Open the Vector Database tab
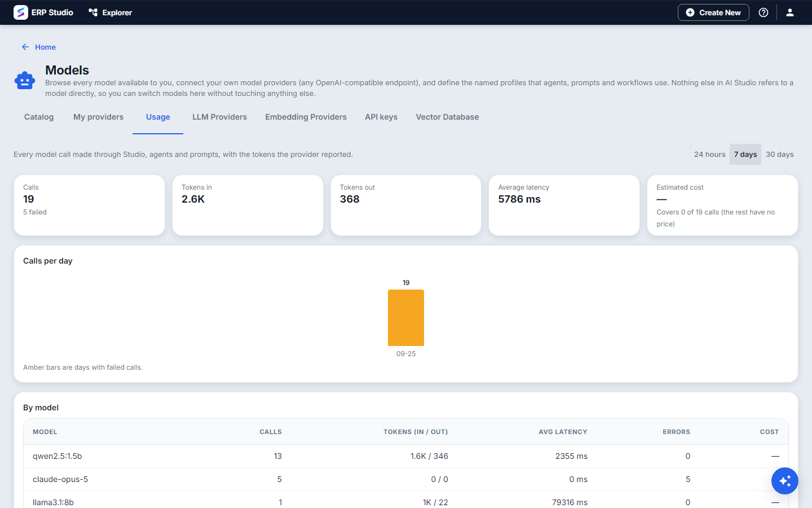Screen dimensions: 812x508 coord(447,117)
